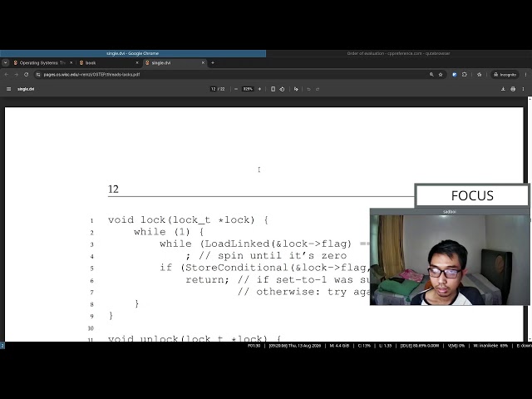The image size is (532, 399).
Task: Reload the current page
Action: click(x=26, y=74)
